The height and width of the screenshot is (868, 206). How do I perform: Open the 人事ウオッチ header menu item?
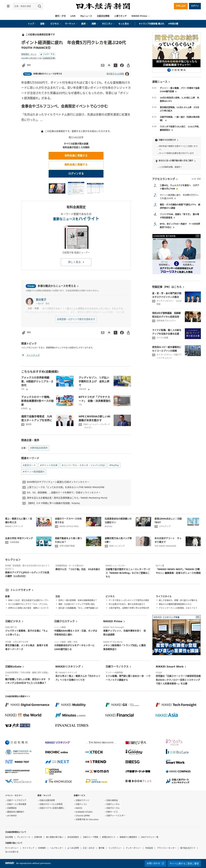[x=120, y=16]
